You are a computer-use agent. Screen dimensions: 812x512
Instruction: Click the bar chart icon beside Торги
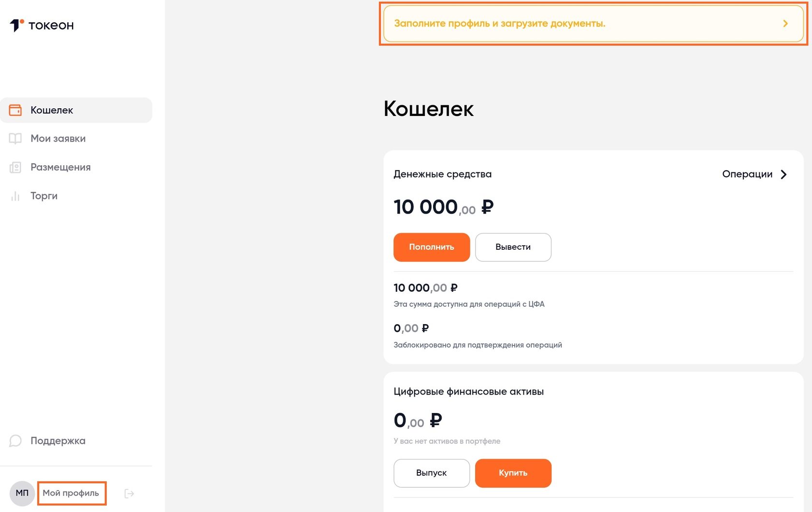pyautogui.click(x=15, y=196)
